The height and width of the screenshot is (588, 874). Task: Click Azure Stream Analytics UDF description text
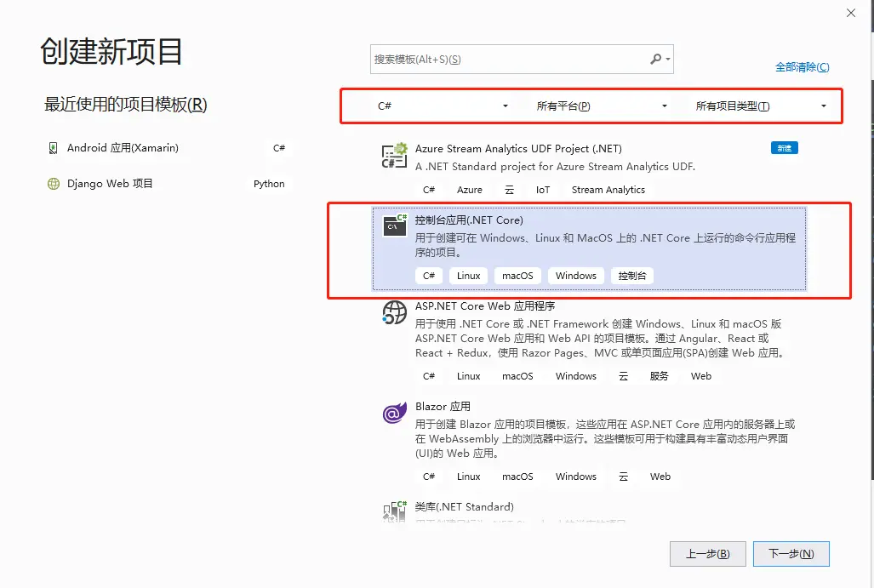(x=555, y=167)
